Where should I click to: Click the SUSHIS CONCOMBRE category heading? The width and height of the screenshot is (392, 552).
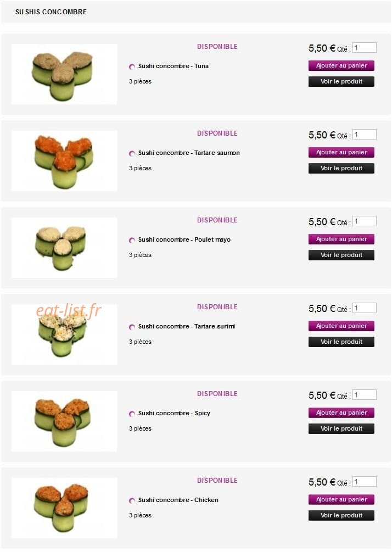point(51,12)
